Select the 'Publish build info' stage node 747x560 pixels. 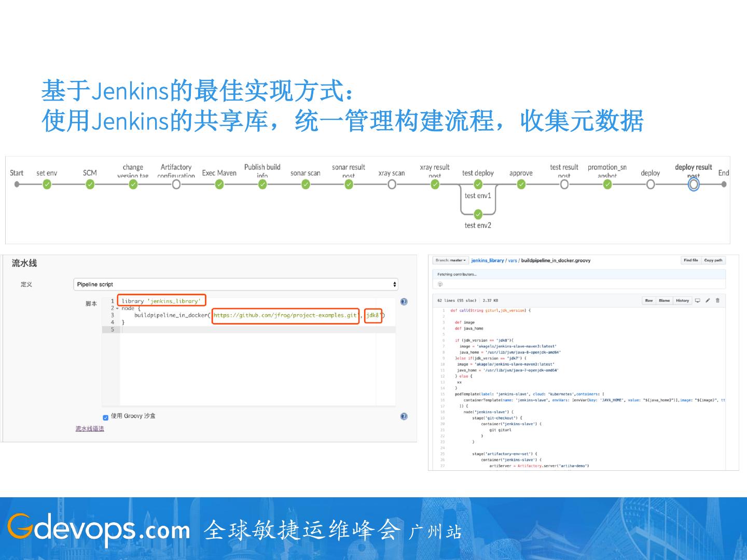tap(262, 184)
